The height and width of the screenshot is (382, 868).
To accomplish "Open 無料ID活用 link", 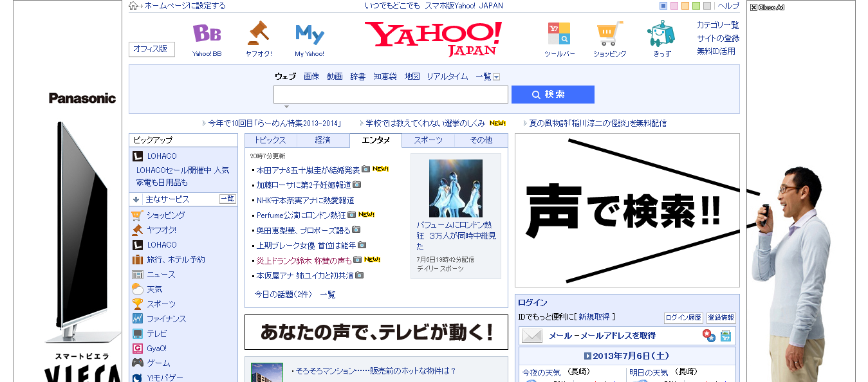I will pyautogui.click(x=716, y=51).
